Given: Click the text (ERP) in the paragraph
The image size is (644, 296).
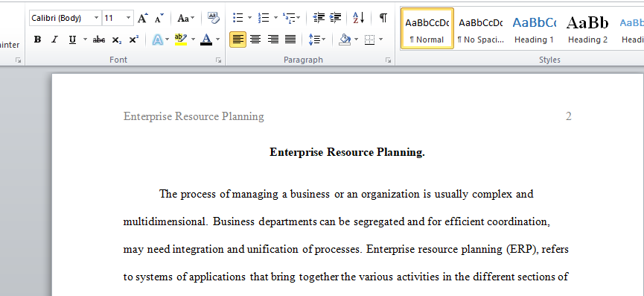Looking at the screenshot, I should (522, 250).
